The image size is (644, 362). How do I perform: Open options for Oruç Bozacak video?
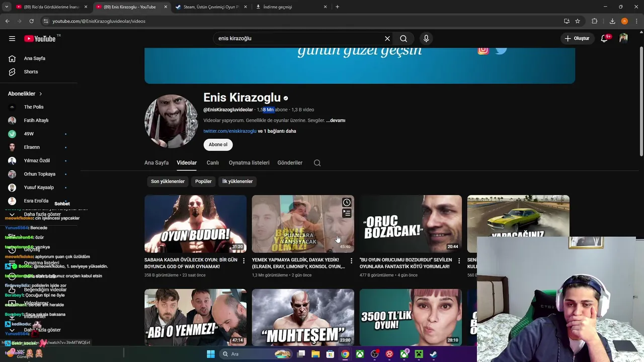(459, 260)
